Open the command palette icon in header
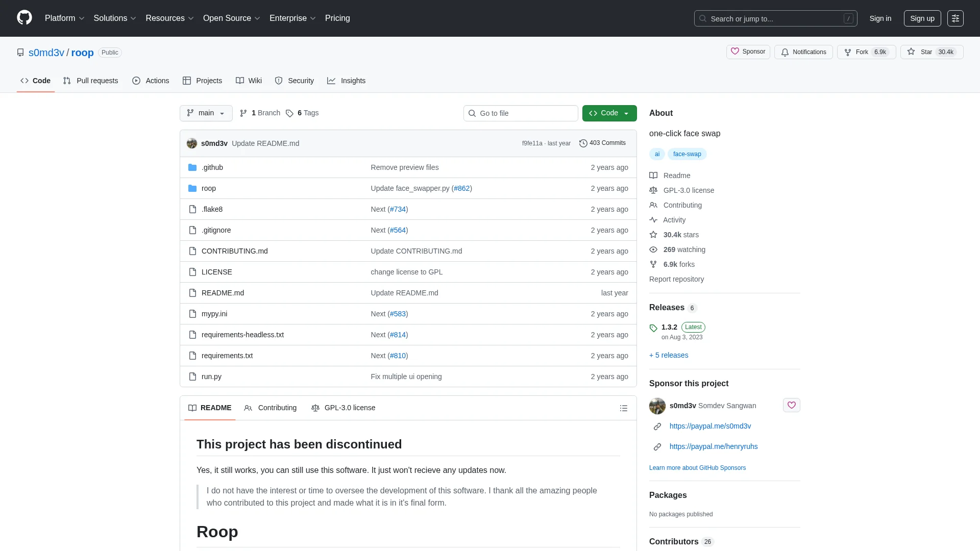Image resolution: width=980 pixels, height=551 pixels. (x=955, y=18)
